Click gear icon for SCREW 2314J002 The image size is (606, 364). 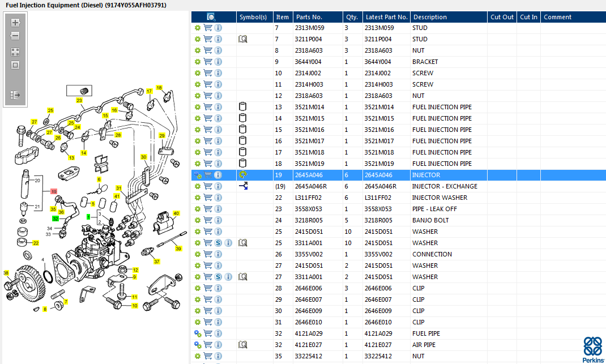click(198, 73)
